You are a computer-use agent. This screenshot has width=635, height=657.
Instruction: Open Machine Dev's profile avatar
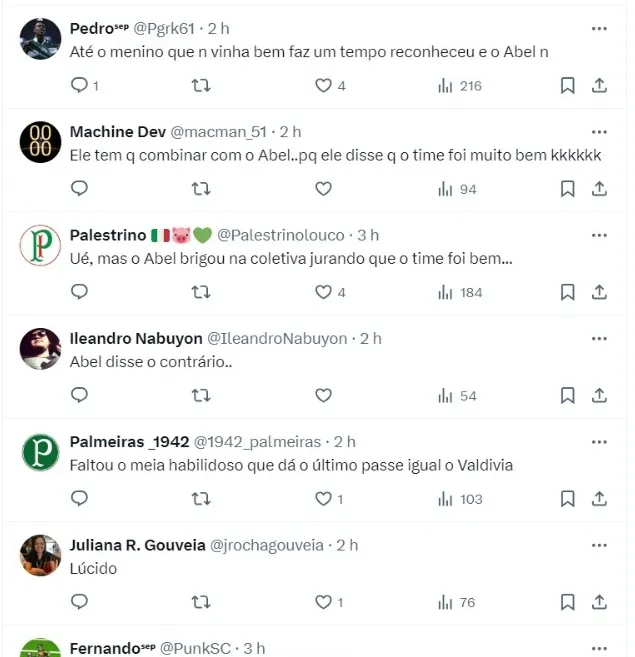point(41,142)
